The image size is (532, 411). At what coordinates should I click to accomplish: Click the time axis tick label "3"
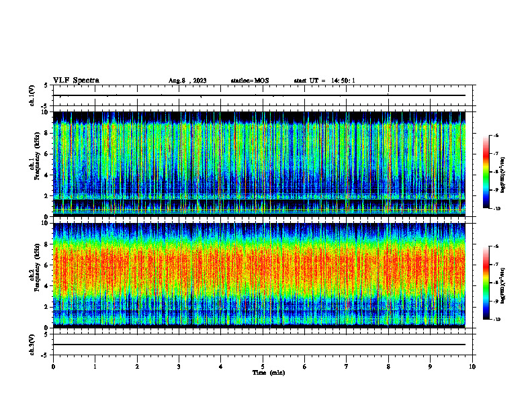(179, 367)
